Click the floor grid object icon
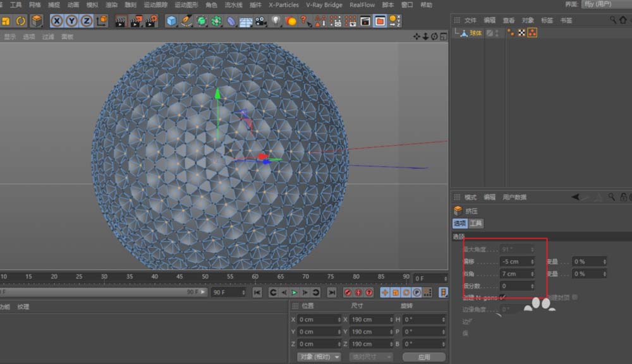The height and width of the screenshot is (364, 632). [246, 21]
